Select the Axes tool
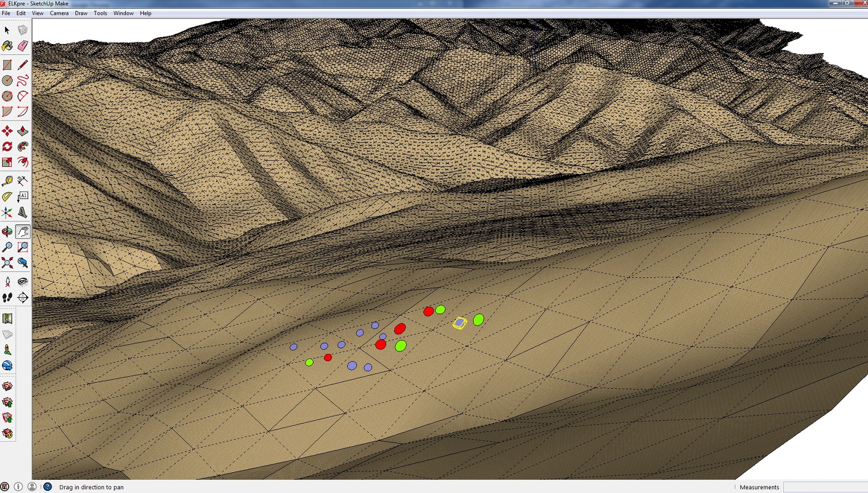 pyautogui.click(x=7, y=212)
